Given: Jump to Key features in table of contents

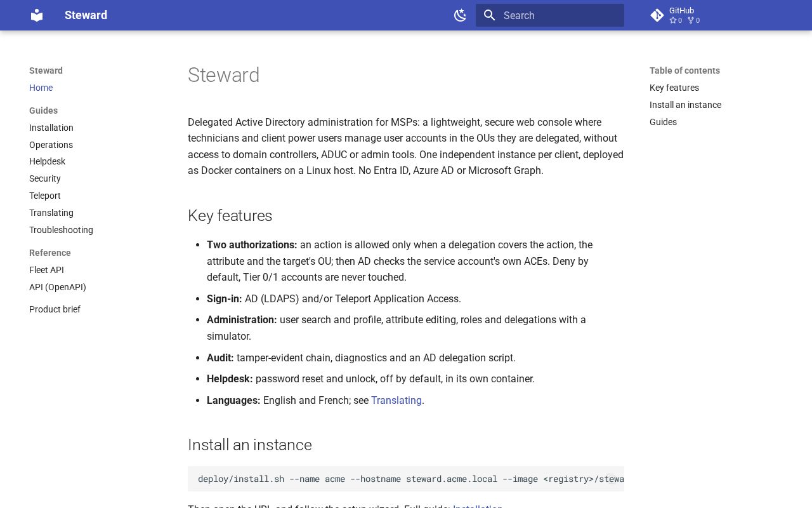Looking at the screenshot, I should click(x=674, y=88).
